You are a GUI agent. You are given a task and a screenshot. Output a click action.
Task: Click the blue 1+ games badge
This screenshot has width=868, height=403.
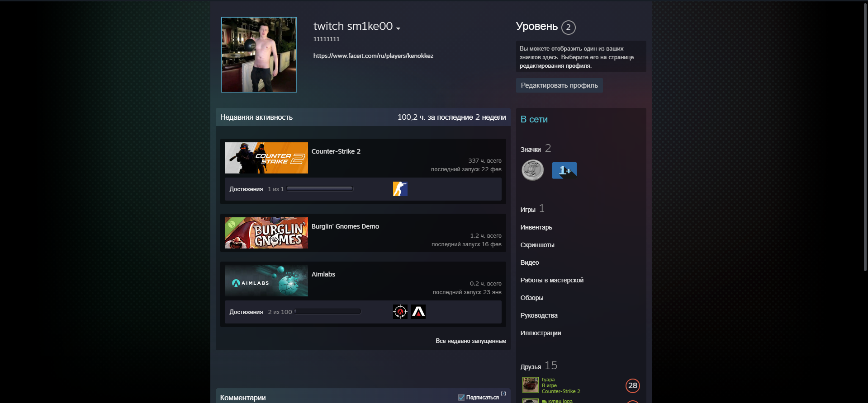pyautogui.click(x=564, y=170)
